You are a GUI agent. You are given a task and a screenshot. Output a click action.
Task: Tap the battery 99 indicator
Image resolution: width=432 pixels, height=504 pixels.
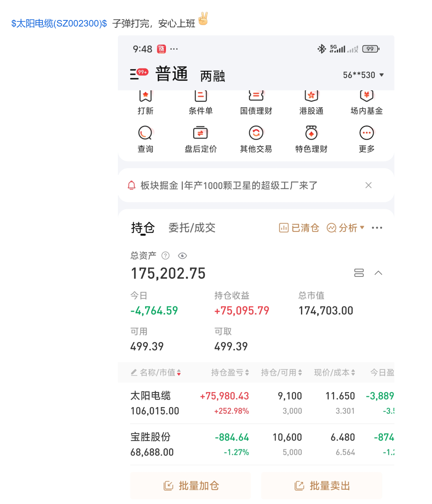coord(371,49)
